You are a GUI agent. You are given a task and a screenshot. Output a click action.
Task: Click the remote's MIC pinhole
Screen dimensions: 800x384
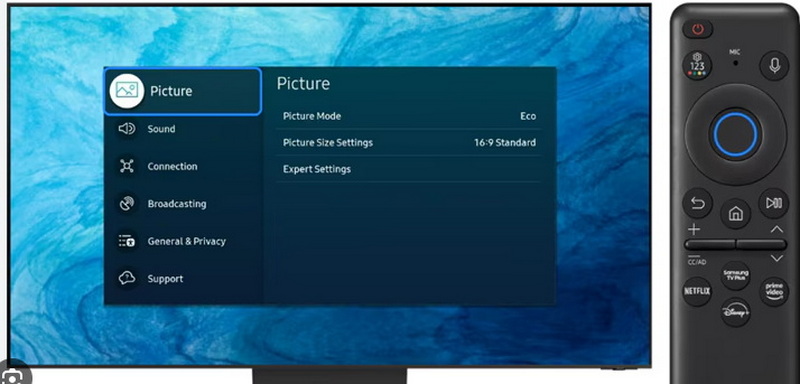(x=735, y=63)
